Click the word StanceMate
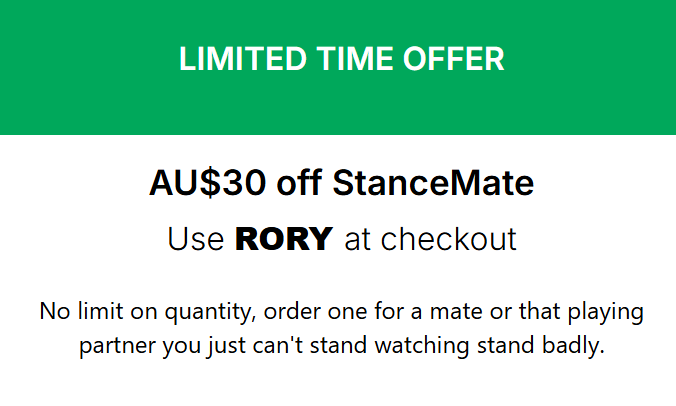Image resolution: width=676 pixels, height=406 pixels. coord(433,183)
